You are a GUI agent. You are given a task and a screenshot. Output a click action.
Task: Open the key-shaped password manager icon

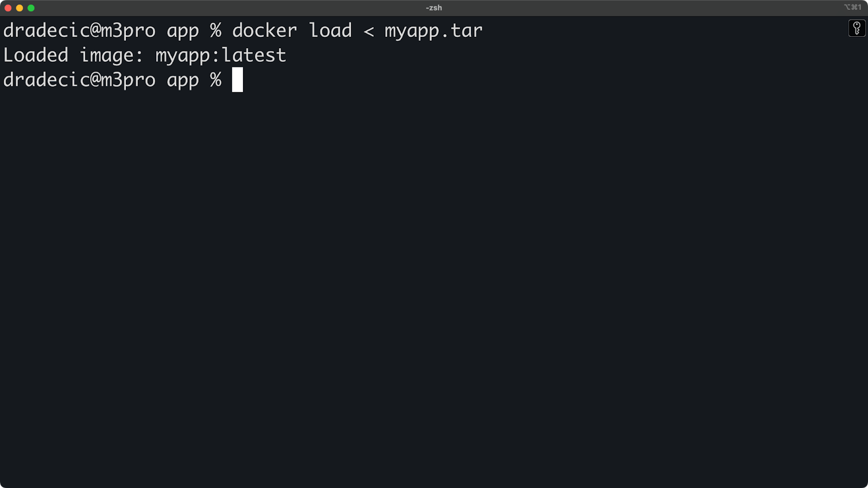pos(857,28)
